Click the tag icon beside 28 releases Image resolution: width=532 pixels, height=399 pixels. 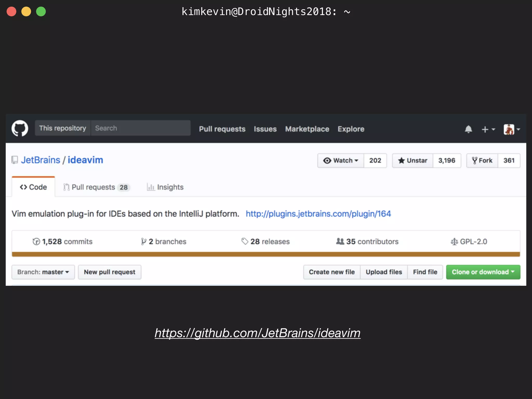coord(245,241)
